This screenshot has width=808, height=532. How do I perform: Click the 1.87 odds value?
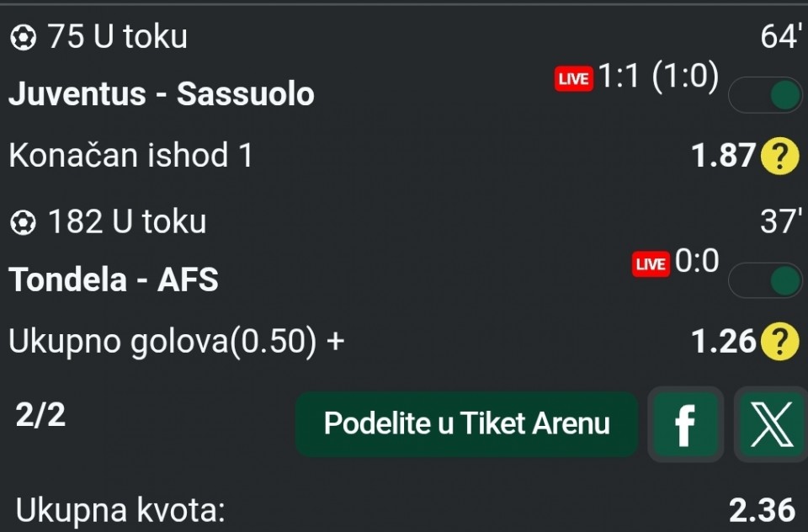tap(724, 156)
